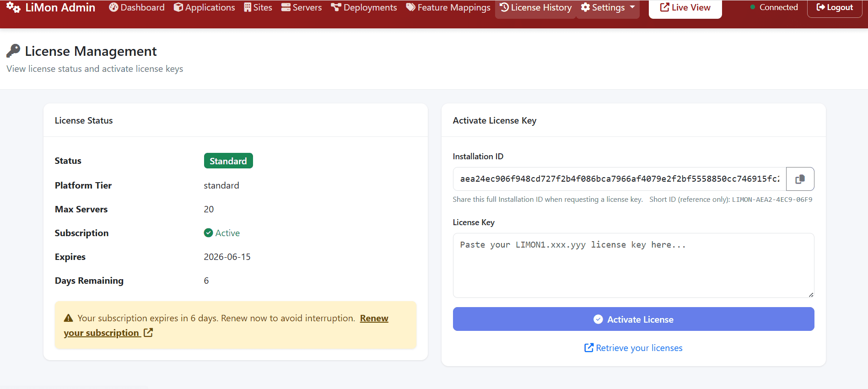Click the License Management heading
This screenshot has width=868, height=389.
tap(91, 51)
